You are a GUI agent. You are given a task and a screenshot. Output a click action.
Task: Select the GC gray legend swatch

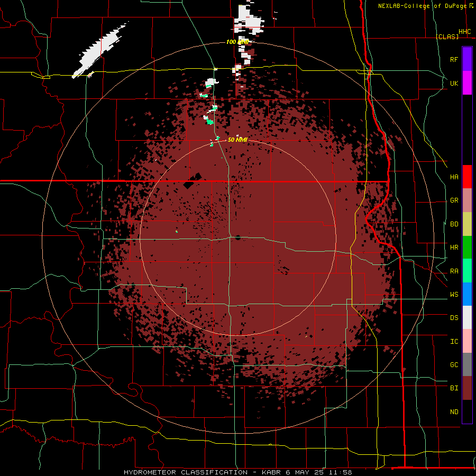pos(467,364)
